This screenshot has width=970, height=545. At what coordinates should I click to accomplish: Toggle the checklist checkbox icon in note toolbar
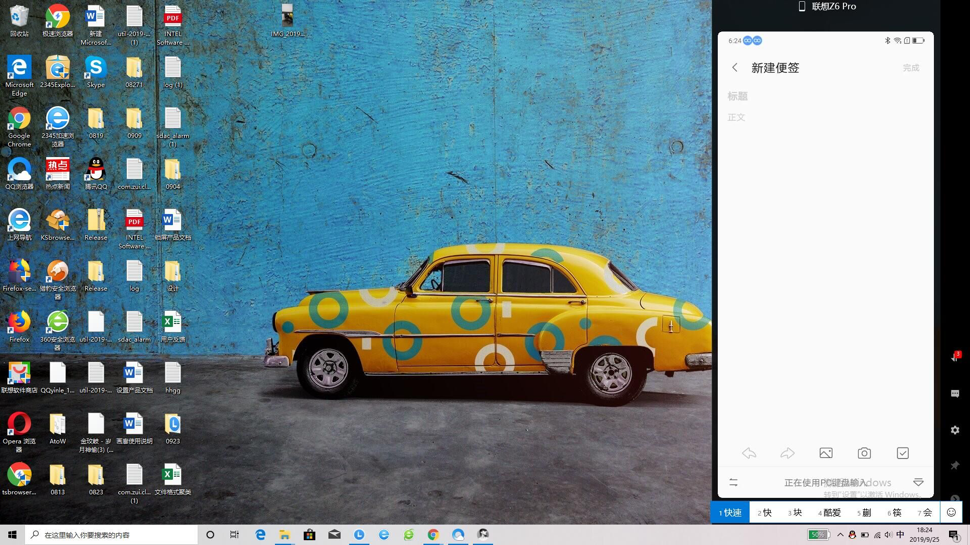(903, 454)
